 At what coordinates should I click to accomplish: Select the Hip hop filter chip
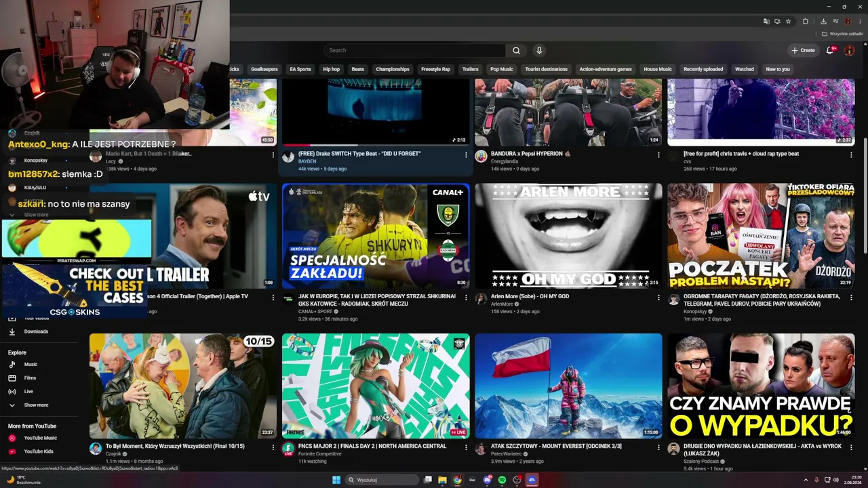point(332,69)
